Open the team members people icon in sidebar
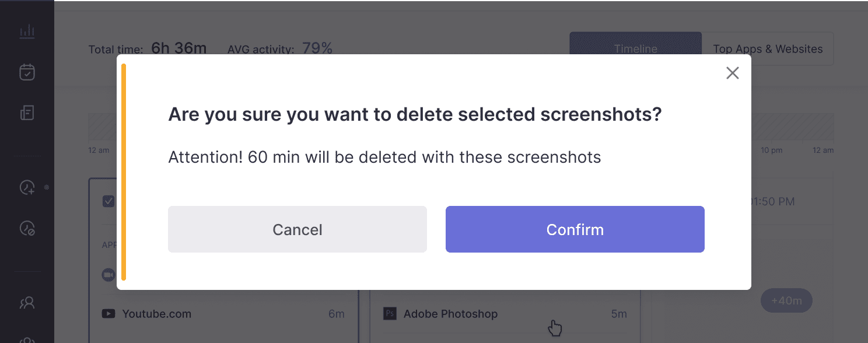The height and width of the screenshot is (343, 868). (27, 303)
